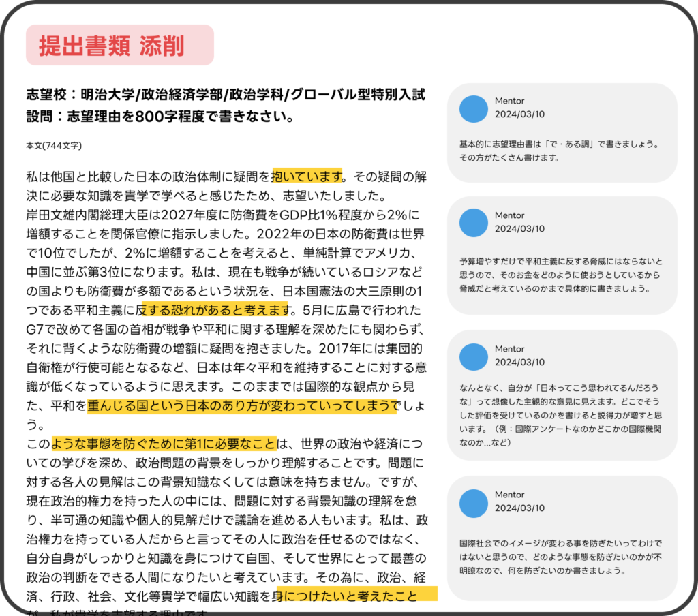Open the comment about 予算増やすだけで平和主義
698x616 pixels.
click(x=562, y=256)
